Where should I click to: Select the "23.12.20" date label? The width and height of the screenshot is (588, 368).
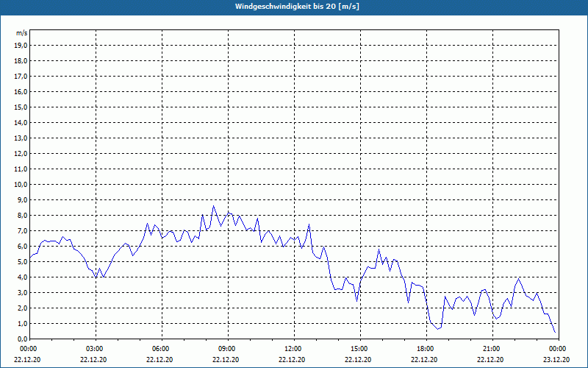point(556,359)
